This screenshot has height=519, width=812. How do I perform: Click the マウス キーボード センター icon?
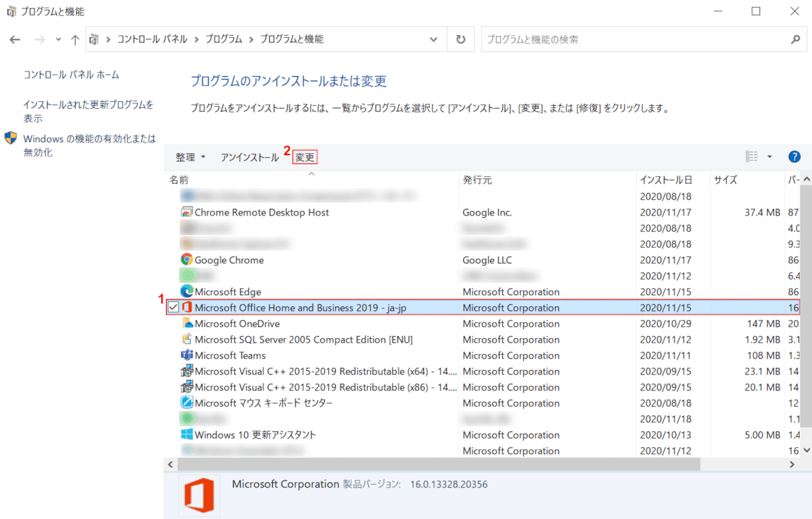187,403
